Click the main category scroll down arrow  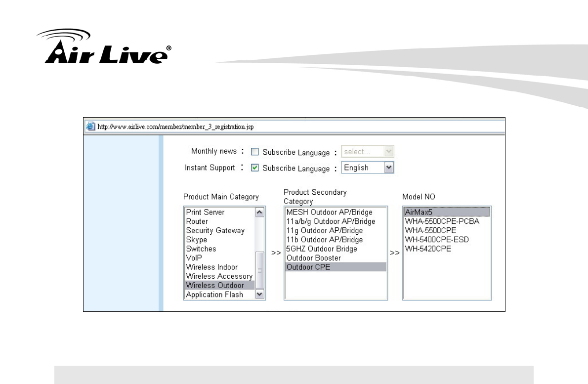tap(259, 295)
